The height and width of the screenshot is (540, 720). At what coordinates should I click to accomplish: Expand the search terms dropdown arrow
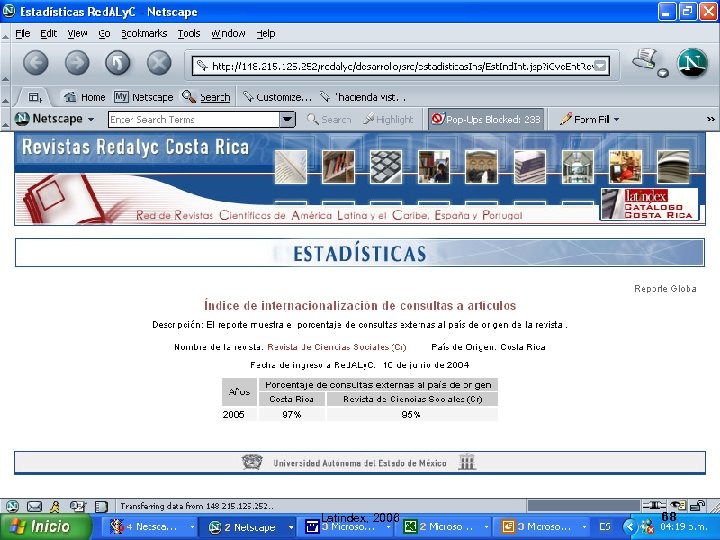click(287, 119)
